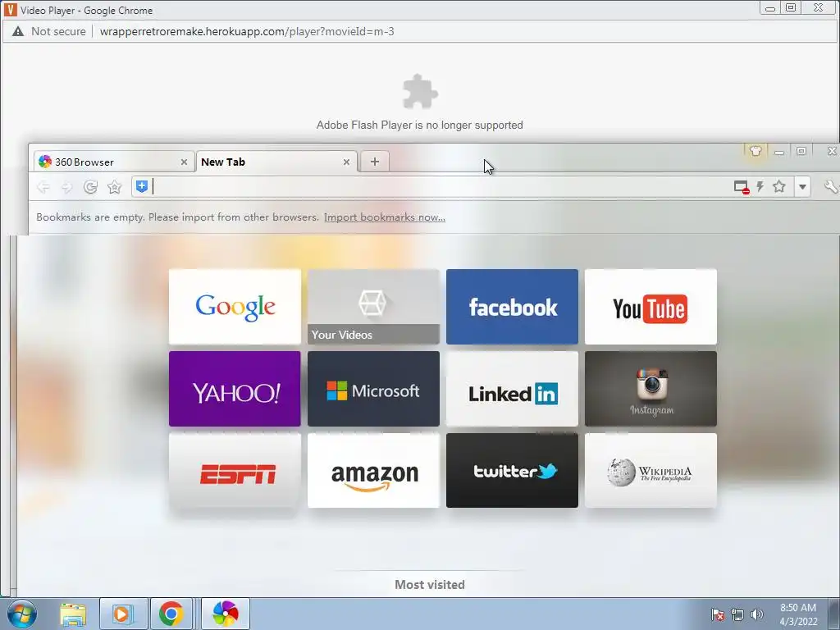Open the ESPN speed dial tile
The height and width of the screenshot is (630, 840).
235,470
